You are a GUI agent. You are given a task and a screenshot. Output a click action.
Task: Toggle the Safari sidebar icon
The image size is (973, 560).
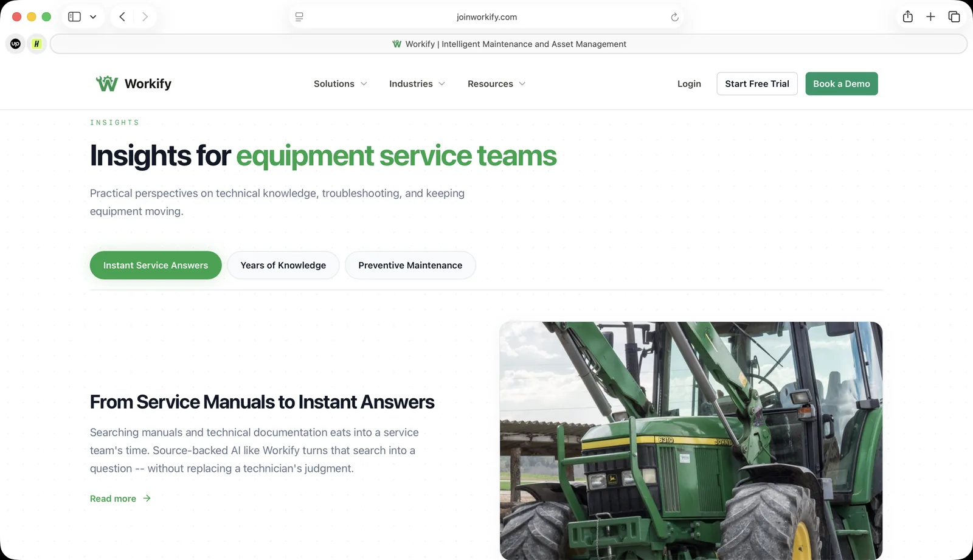[74, 17]
